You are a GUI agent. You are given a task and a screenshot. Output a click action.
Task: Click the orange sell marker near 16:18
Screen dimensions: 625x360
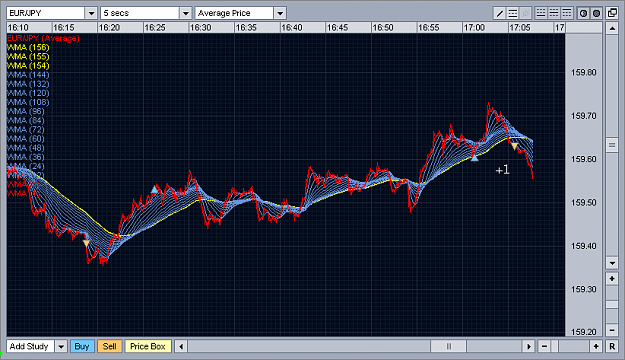click(x=86, y=243)
